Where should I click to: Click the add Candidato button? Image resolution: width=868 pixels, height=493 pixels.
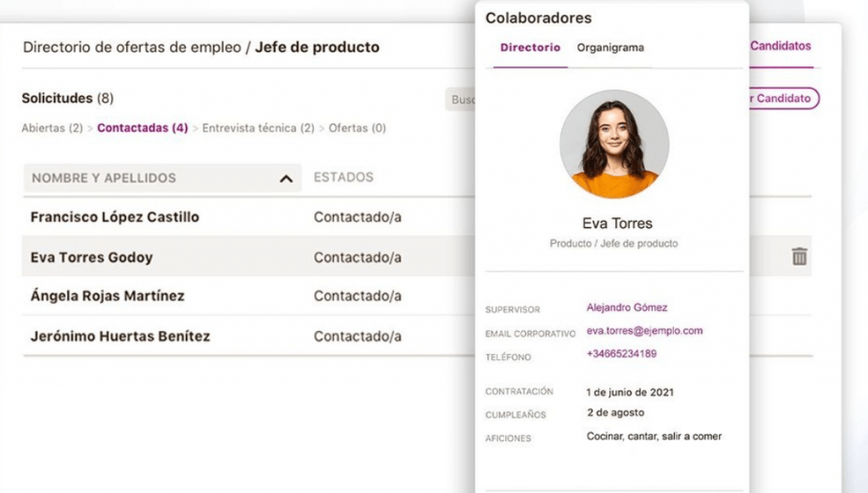click(784, 98)
